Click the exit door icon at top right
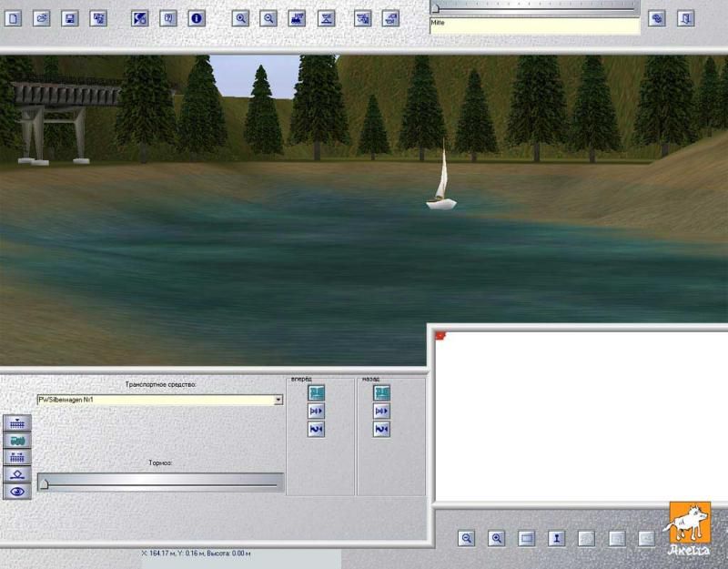 685,18
